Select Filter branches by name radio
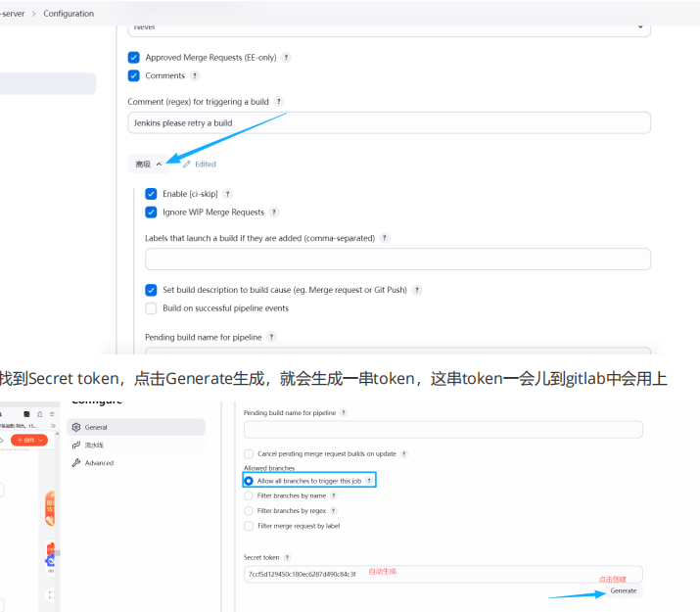The image size is (700, 612). click(x=249, y=495)
